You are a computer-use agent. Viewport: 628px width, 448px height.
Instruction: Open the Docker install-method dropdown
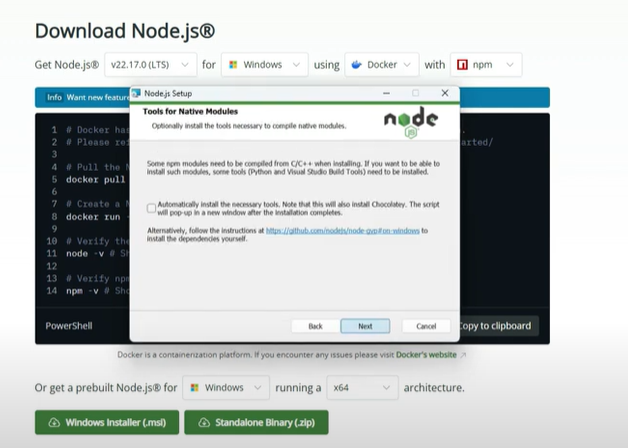[382, 64]
